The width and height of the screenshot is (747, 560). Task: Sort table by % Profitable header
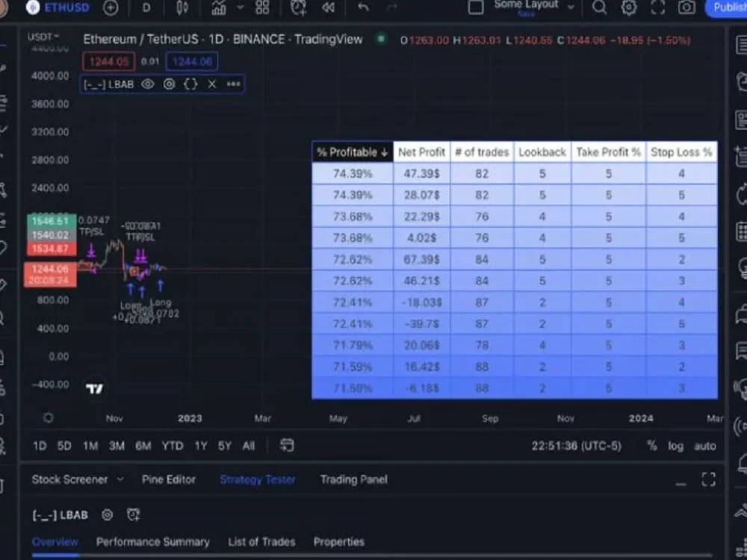[x=353, y=152]
